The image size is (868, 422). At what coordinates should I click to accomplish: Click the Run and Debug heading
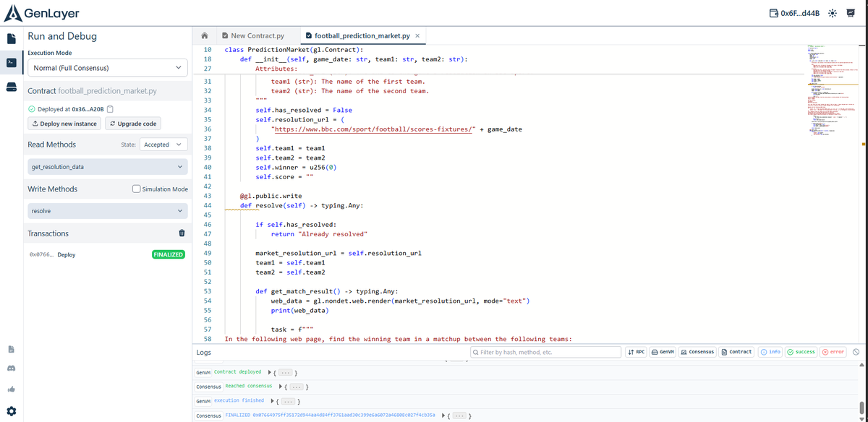pos(62,35)
